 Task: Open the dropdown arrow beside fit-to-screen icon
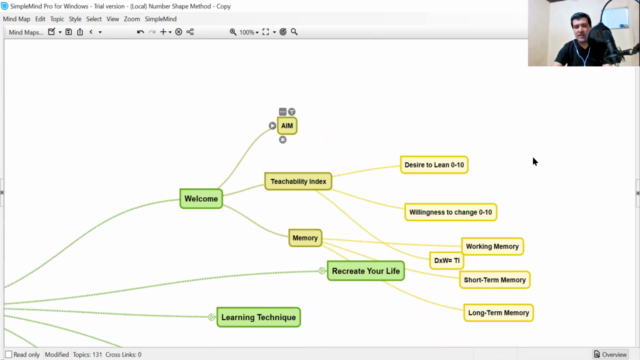tap(274, 32)
